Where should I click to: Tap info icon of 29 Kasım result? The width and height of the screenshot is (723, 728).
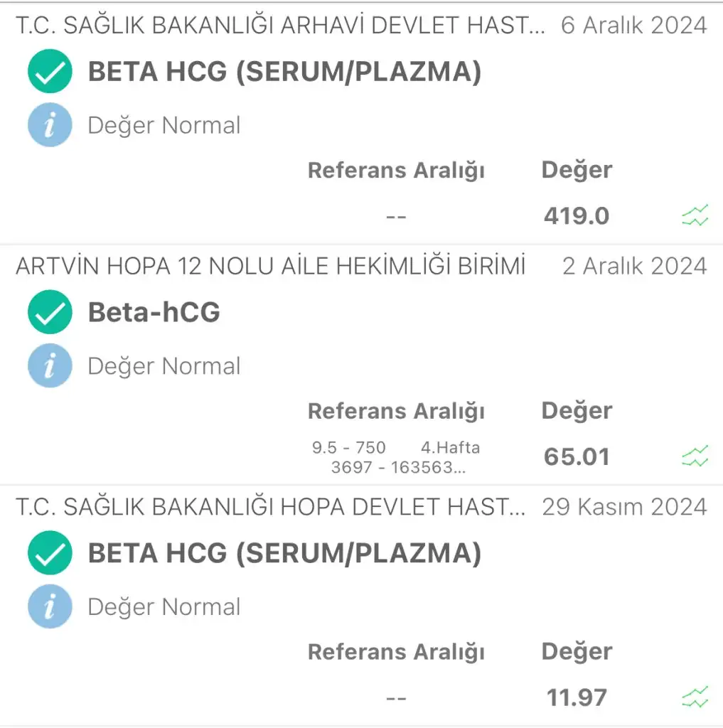pos(50,606)
